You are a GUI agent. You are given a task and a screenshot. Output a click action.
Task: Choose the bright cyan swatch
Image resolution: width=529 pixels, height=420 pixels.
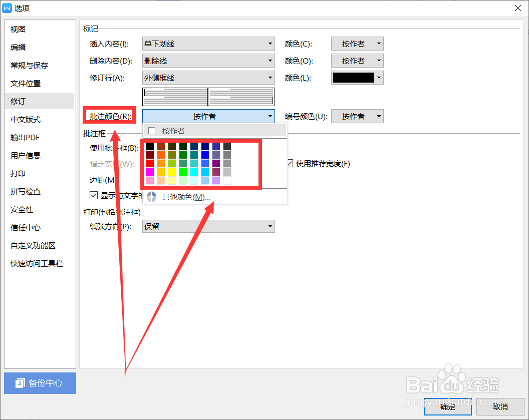pos(194,172)
